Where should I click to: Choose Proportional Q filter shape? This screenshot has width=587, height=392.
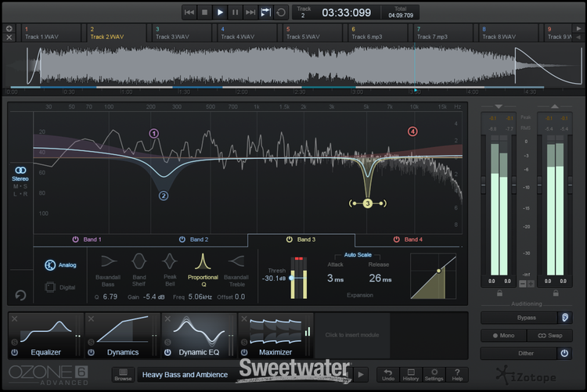(x=203, y=270)
